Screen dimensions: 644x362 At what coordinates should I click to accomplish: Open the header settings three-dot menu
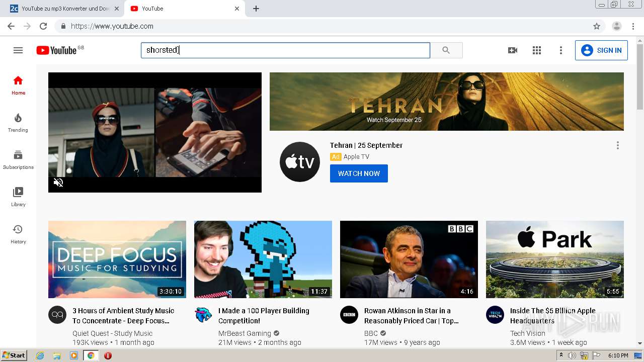pyautogui.click(x=561, y=50)
